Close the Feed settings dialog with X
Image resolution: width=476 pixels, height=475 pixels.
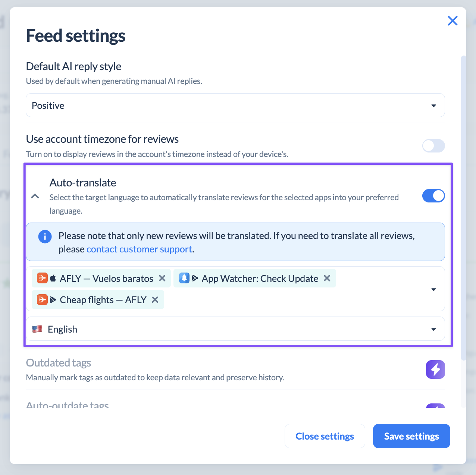452,21
